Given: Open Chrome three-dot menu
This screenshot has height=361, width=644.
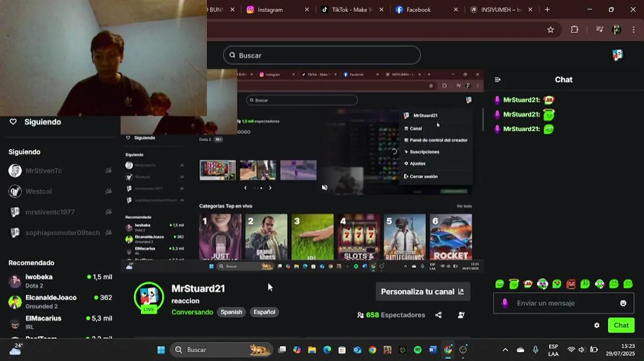Looking at the screenshot, I should tap(634, 30).
